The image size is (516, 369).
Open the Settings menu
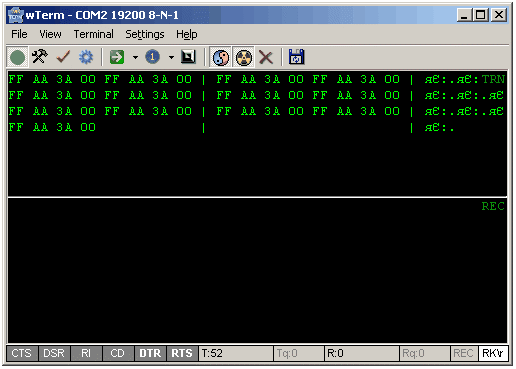click(145, 34)
